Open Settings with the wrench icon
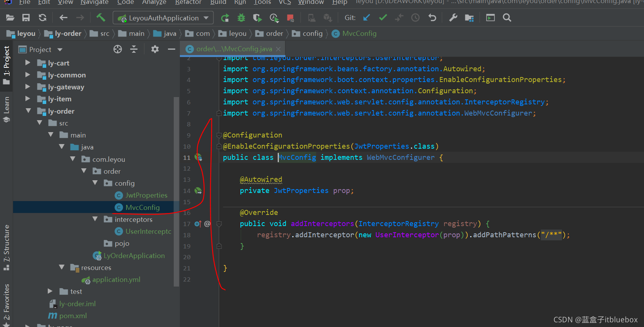Screen dimensions: 644x327 coord(453,18)
